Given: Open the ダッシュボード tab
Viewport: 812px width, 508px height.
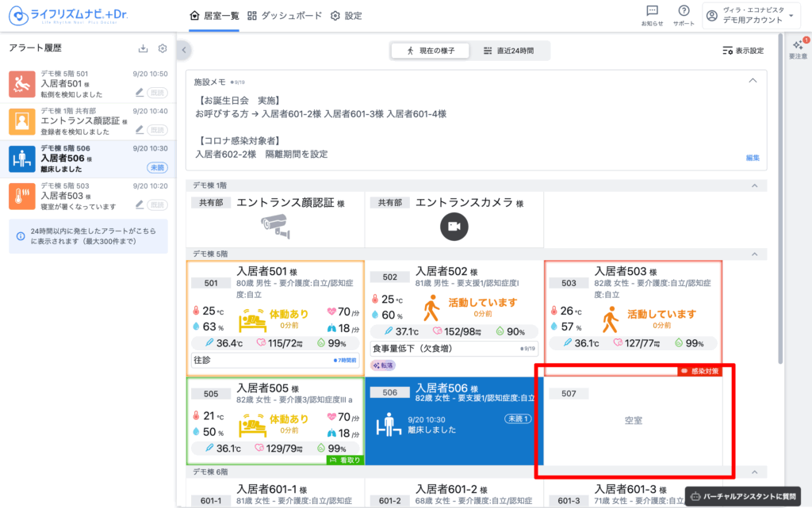Looking at the screenshot, I should coord(285,16).
